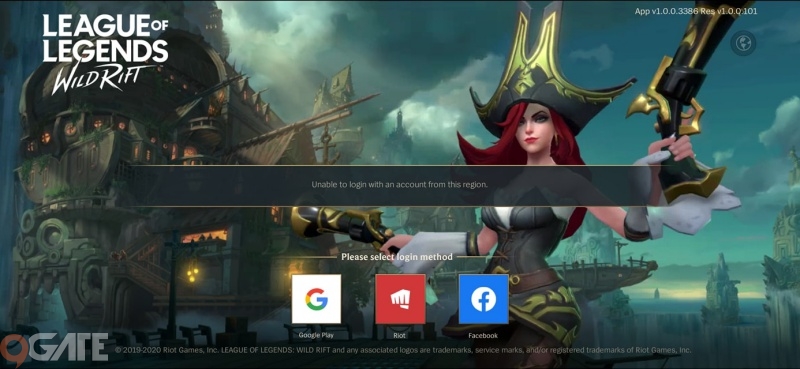The width and height of the screenshot is (800, 369).
Task: Click the glowing yellow street lantern
Action: click(192, 275)
